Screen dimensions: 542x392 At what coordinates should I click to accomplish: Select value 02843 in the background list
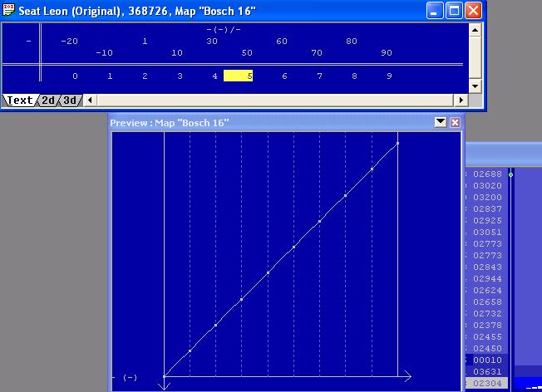[x=487, y=267]
